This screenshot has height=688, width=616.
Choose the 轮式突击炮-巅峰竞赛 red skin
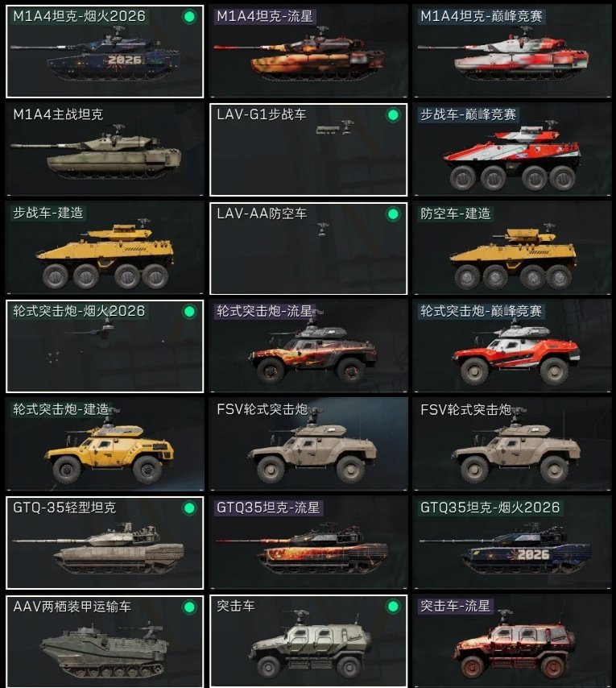point(512,346)
